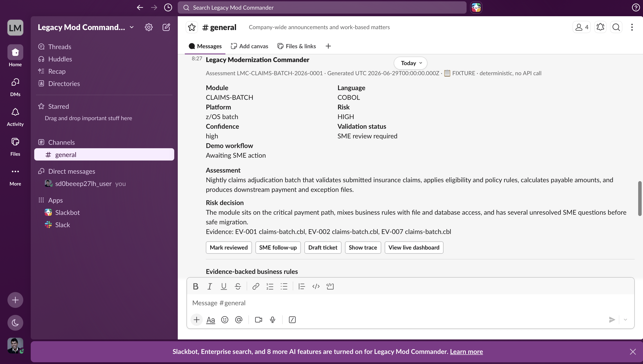The image size is (643, 364).
Task: Hide the formatting toolbar via Aa
Action: [x=211, y=320]
